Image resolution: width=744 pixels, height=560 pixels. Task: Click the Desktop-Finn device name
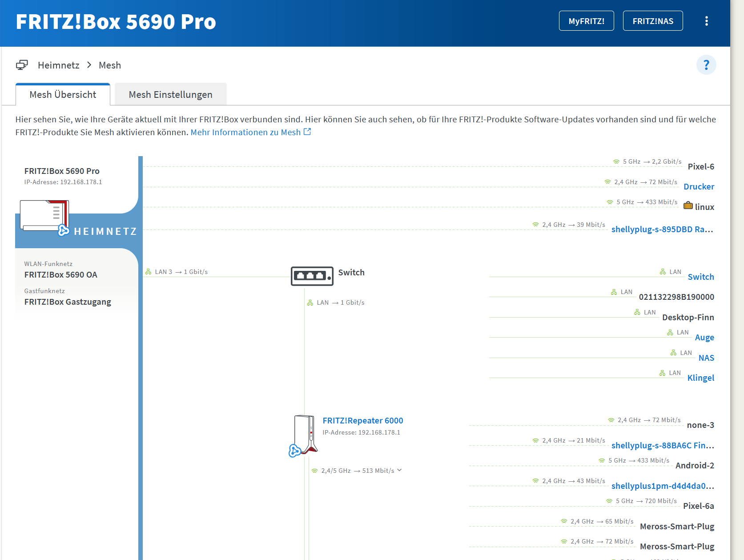click(x=688, y=317)
